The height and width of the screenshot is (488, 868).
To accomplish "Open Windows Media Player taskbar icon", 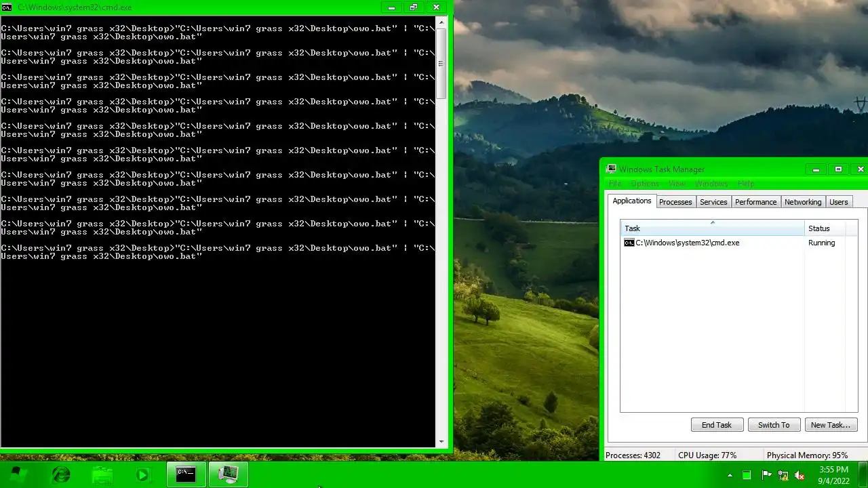I will pyautogui.click(x=142, y=474).
